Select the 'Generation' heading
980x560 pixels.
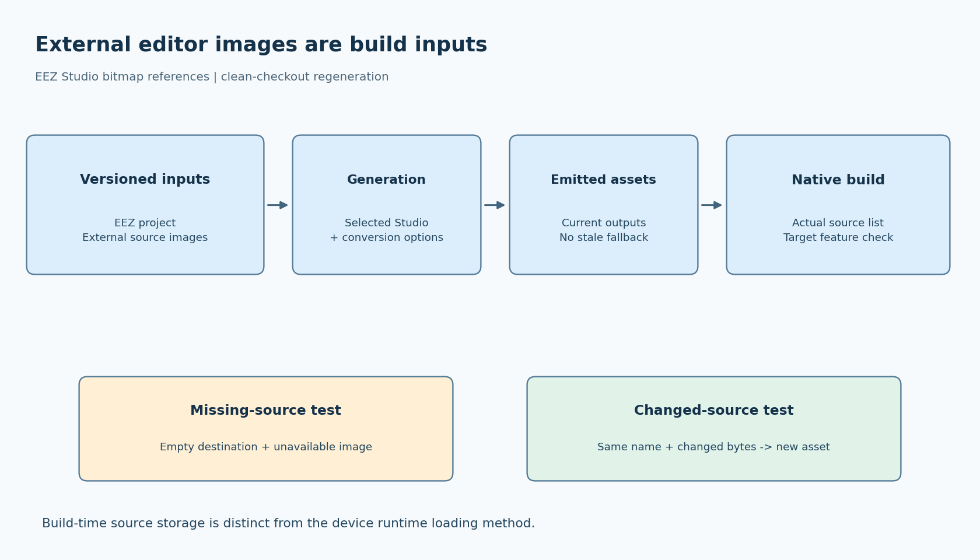387,180
